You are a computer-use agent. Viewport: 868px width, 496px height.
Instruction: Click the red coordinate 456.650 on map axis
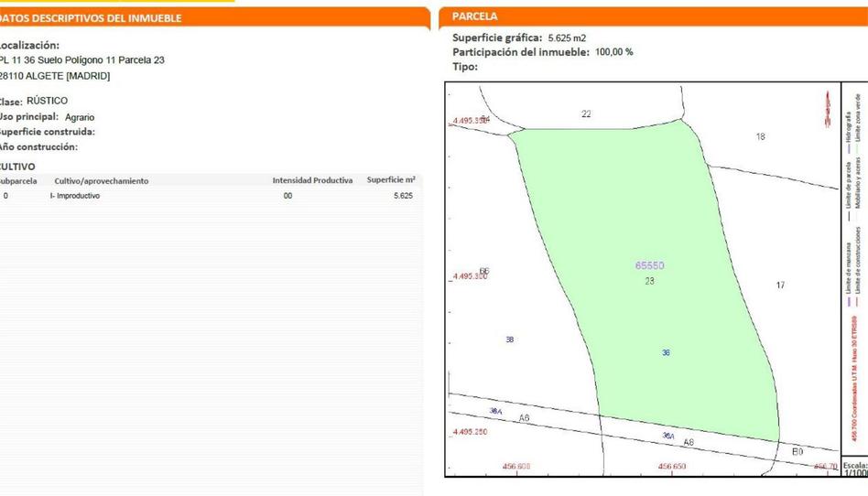(x=672, y=467)
